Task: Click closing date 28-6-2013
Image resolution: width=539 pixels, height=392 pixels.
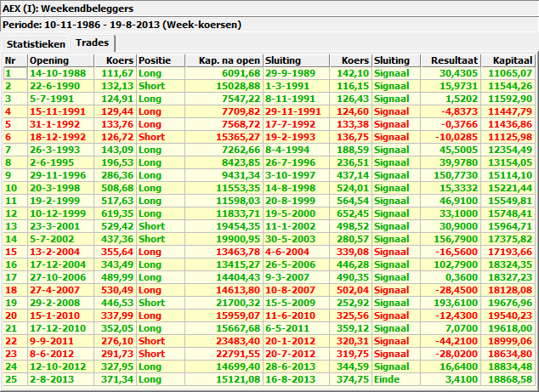Action: 290,366
